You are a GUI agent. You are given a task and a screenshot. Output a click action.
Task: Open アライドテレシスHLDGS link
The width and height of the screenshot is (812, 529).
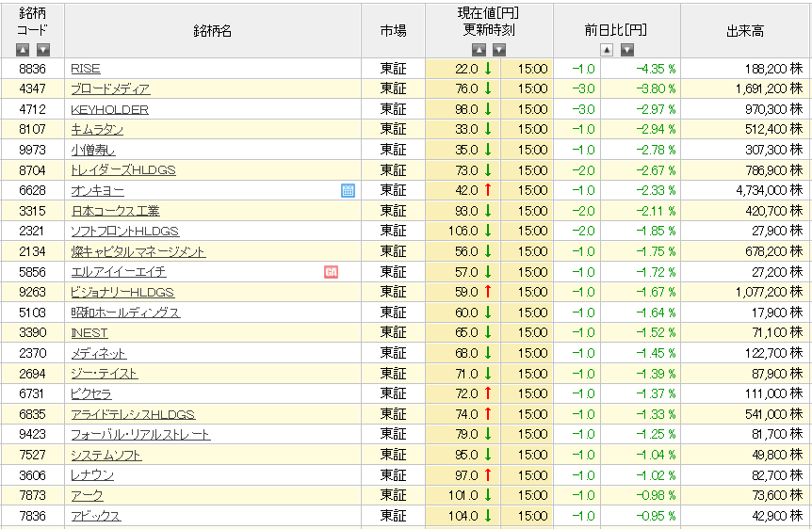[x=133, y=414]
